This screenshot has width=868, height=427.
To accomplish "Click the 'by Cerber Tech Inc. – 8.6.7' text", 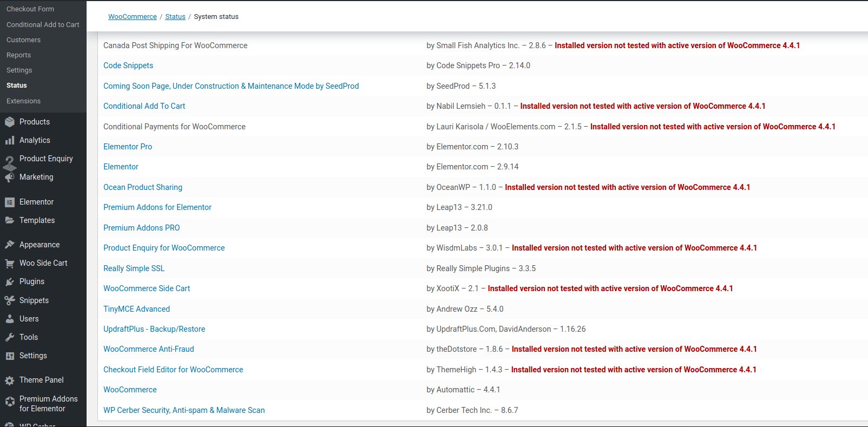I will pos(472,410).
